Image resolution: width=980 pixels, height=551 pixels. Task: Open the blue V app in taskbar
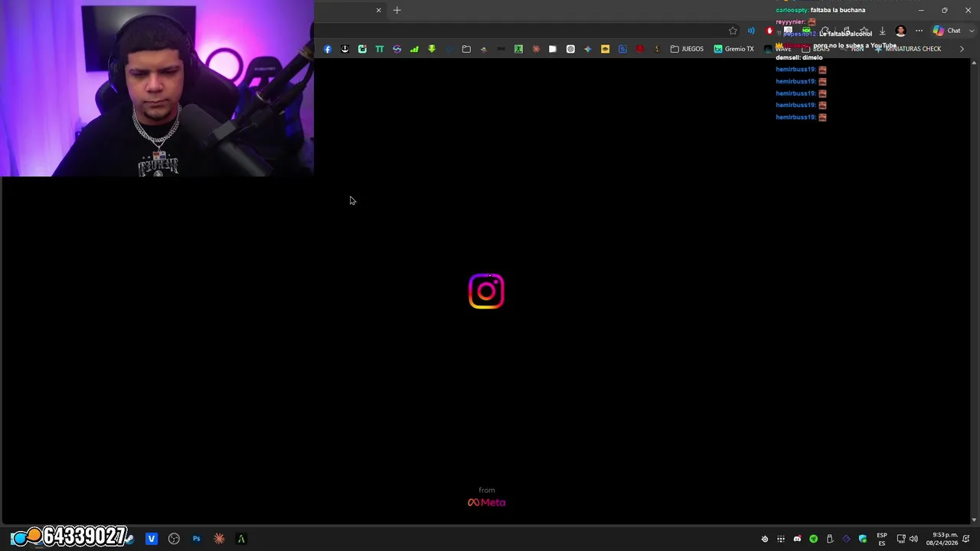point(152,539)
